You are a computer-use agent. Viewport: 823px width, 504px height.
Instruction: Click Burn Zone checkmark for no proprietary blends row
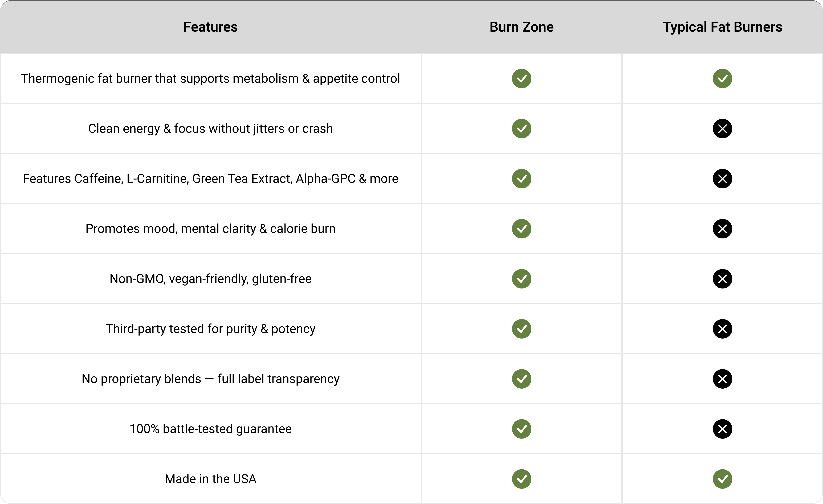tap(521, 379)
